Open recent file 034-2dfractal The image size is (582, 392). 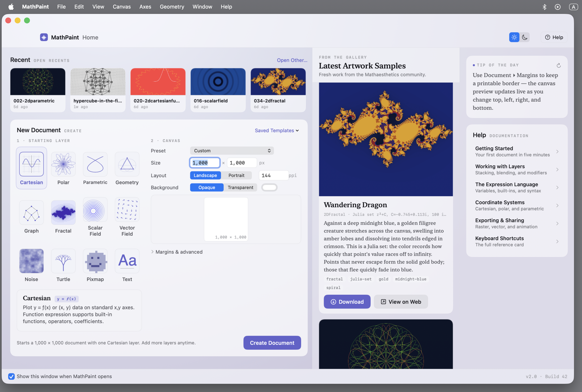pos(278,90)
